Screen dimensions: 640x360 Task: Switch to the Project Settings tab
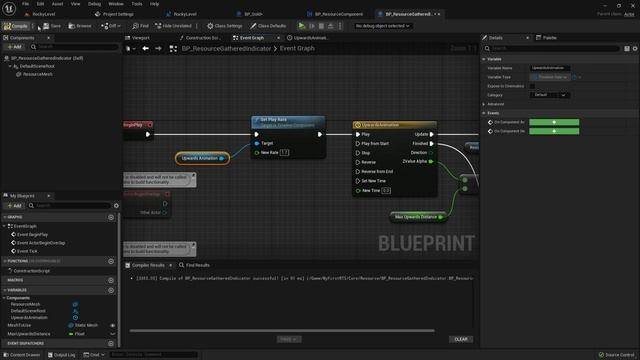114,14
